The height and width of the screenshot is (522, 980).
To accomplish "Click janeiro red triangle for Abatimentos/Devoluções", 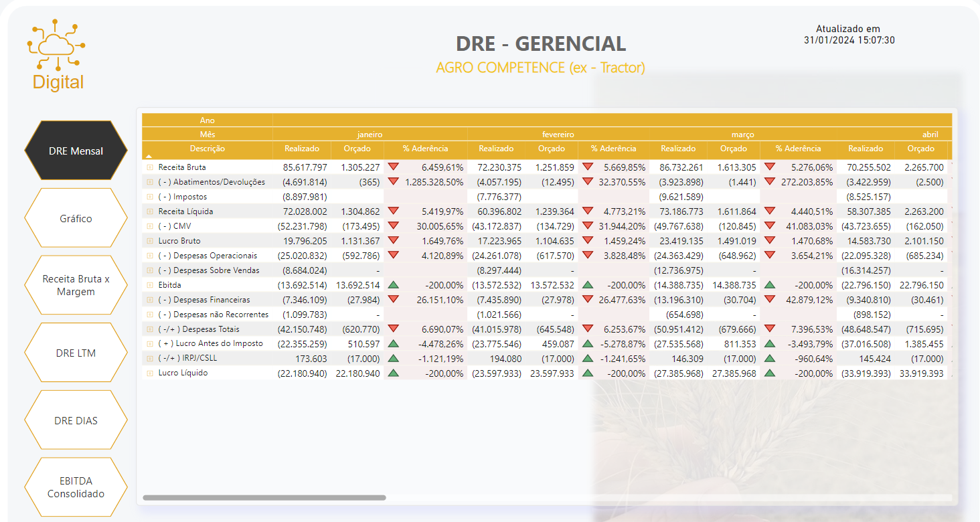I will [x=394, y=181].
